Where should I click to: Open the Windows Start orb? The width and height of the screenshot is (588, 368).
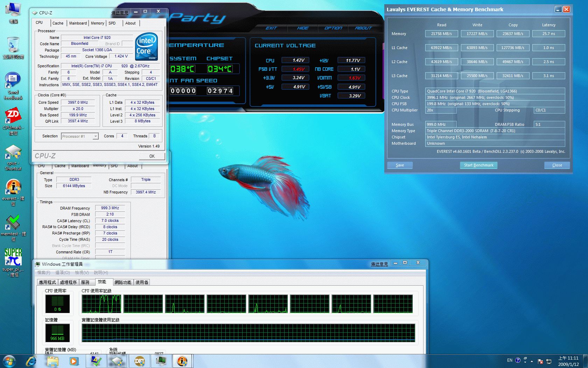pyautogui.click(x=9, y=361)
